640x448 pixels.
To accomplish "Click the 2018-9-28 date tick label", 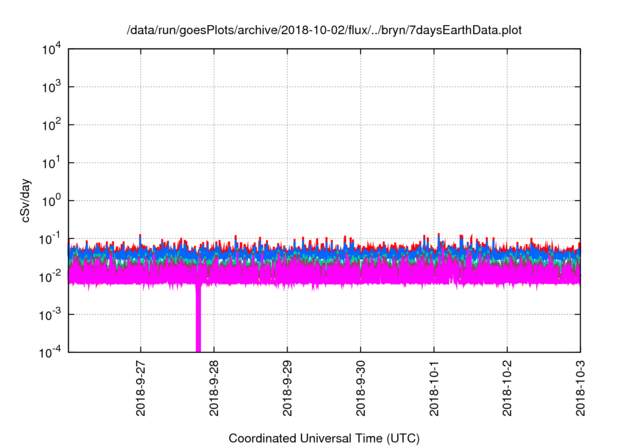I will coord(214,388).
